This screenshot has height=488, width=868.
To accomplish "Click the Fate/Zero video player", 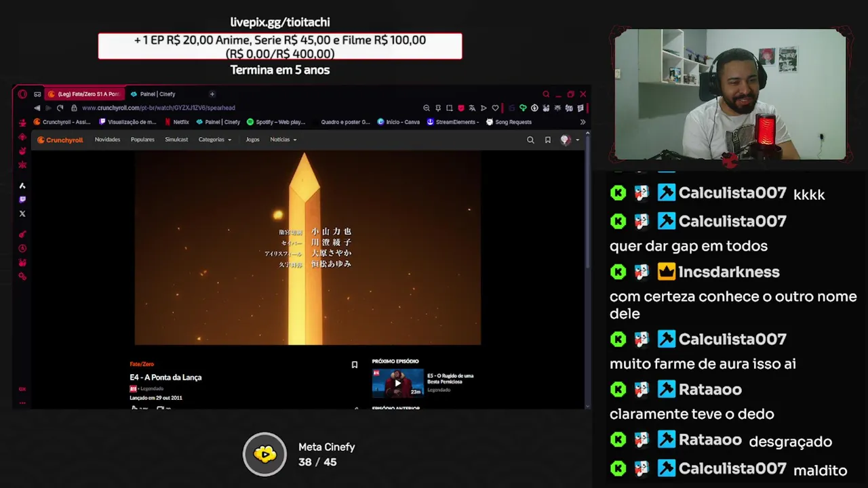I will 308,248.
